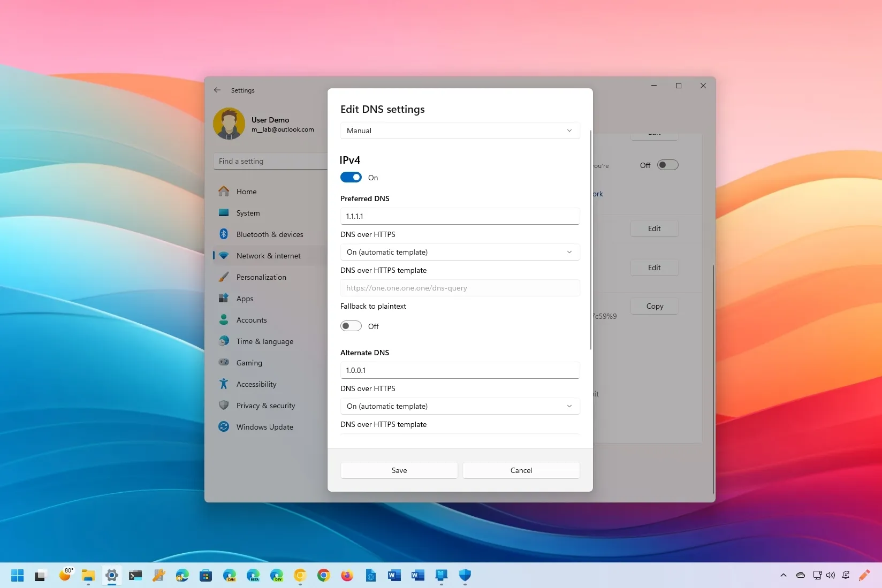Open Firefox from the taskbar
Screen dimensions: 882x588
(x=347, y=575)
